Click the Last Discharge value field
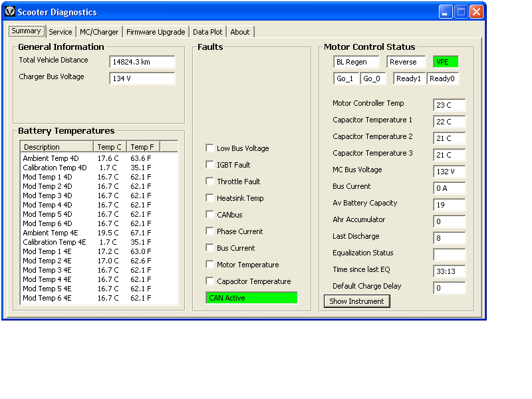 point(450,238)
